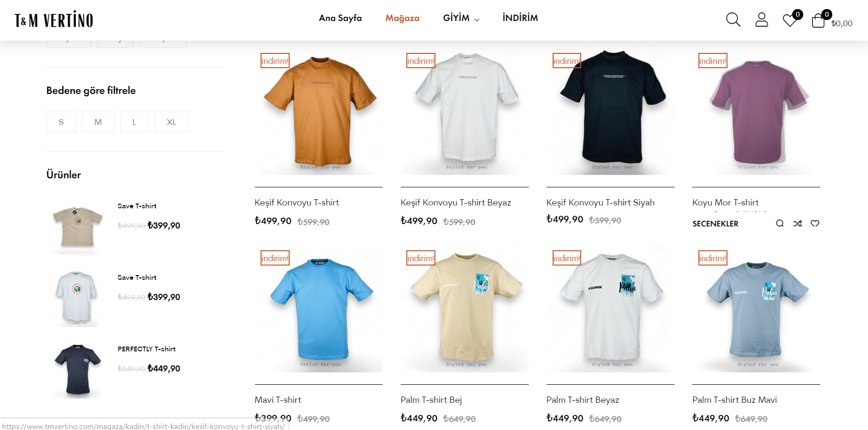Compare Koyu Mor T-shirt shuffle icon
The height and width of the screenshot is (430, 868).
point(797,223)
